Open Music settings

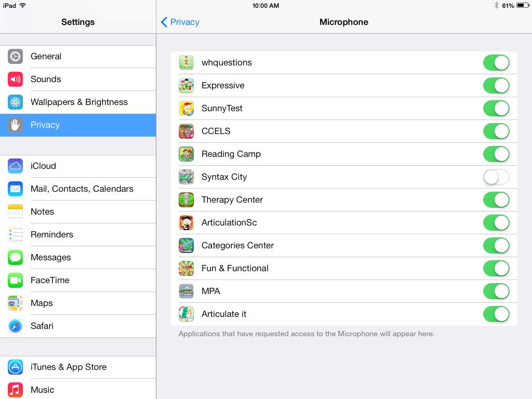tap(78, 390)
